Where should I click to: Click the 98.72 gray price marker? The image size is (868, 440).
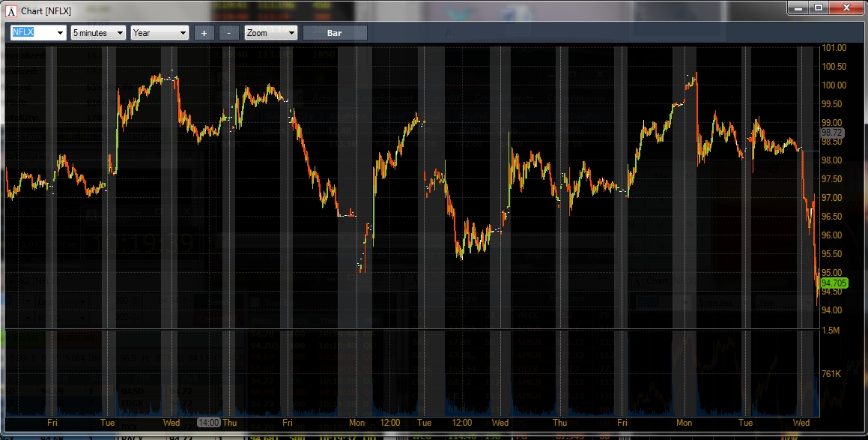click(x=831, y=133)
